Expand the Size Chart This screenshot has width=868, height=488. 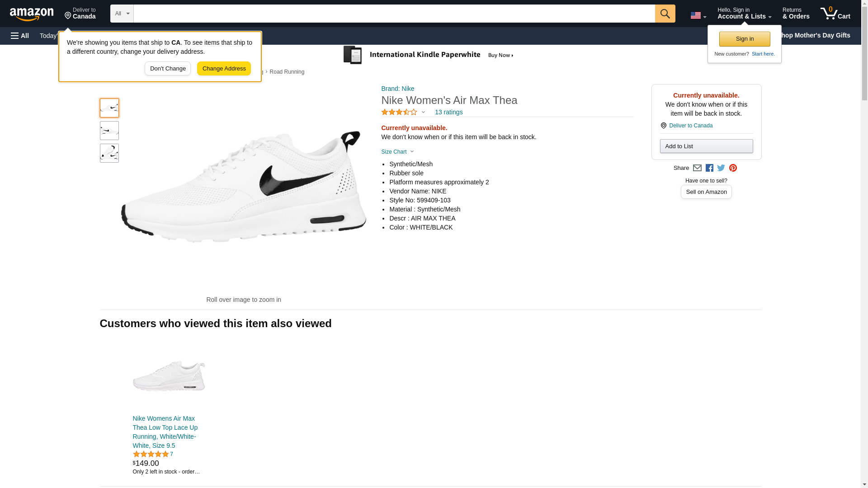[397, 152]
